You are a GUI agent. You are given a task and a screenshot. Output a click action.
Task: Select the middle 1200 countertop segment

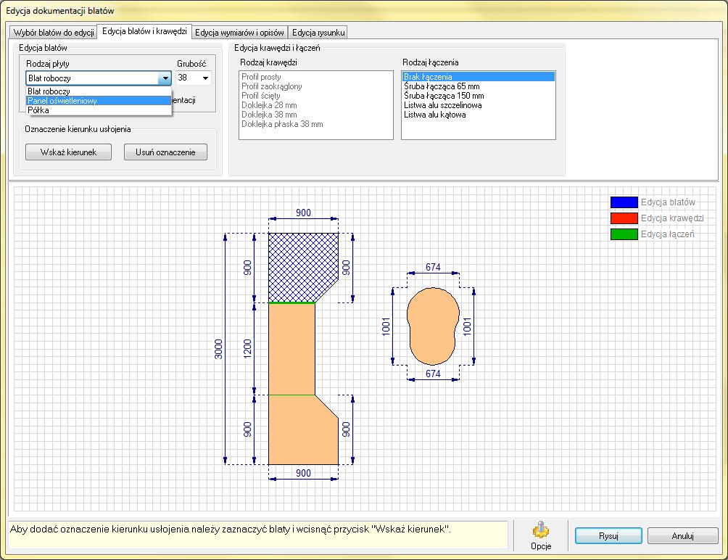pyautogui.click(x=291, y=349)
